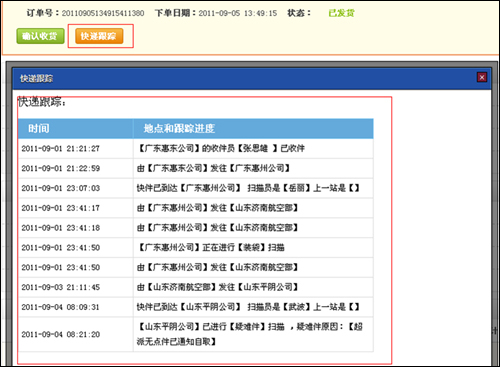Click 发往【山东济南航空部】 entry timed 23:41:18
The image size is (500, 367).
tap(217, 228)
